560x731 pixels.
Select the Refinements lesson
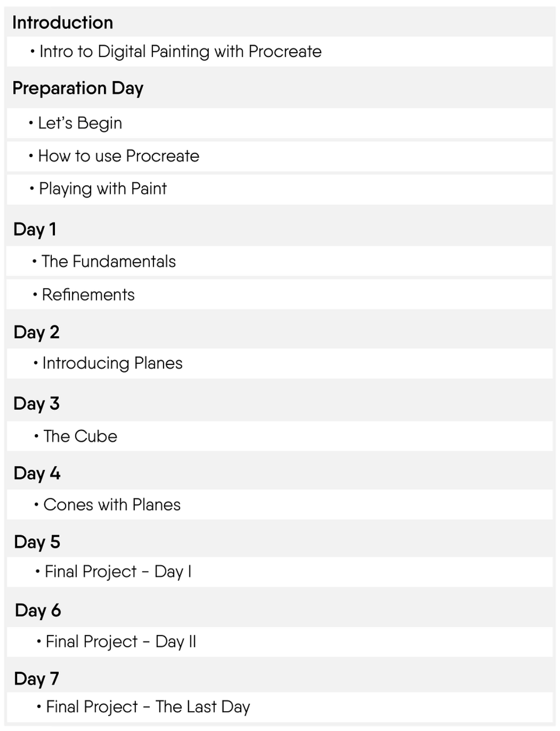pyautogui.click(x=88, y=295)
